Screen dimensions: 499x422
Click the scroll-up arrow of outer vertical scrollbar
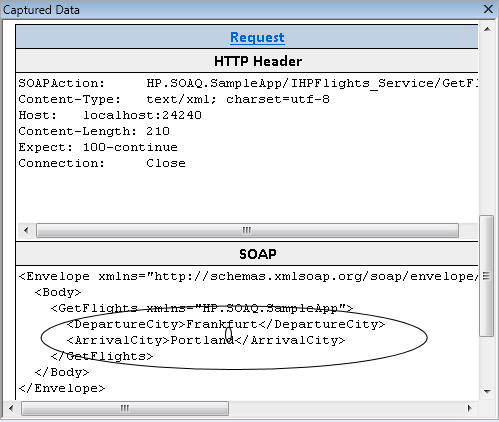tap(487, 30)
